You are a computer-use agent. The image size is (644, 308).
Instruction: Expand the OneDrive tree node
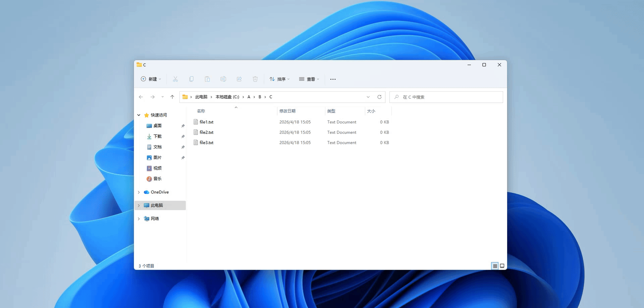(x=139, y=192)
